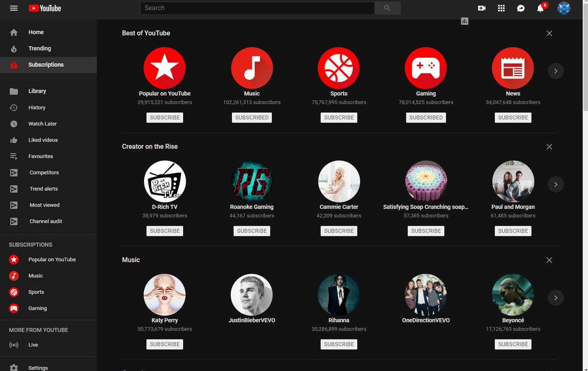588x371 pixels.
Task: Open the notifications bell
Action: (541, 8)
